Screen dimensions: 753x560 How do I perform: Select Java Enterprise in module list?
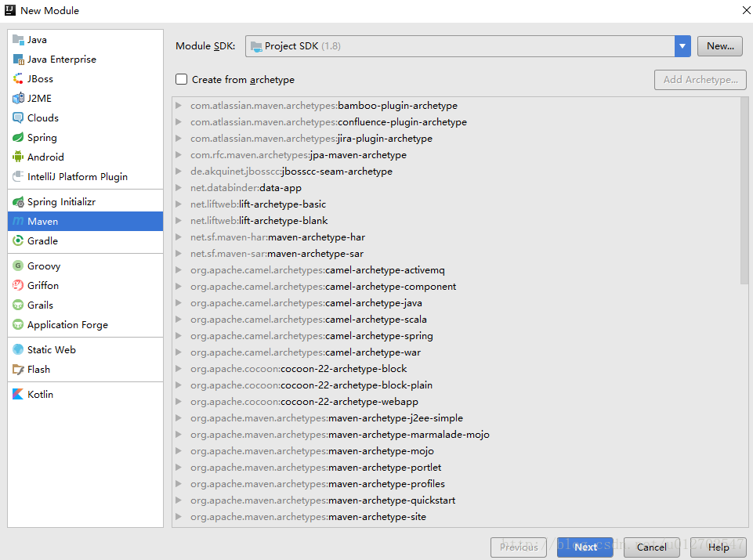pyautogui.click(x=61, y=60)
